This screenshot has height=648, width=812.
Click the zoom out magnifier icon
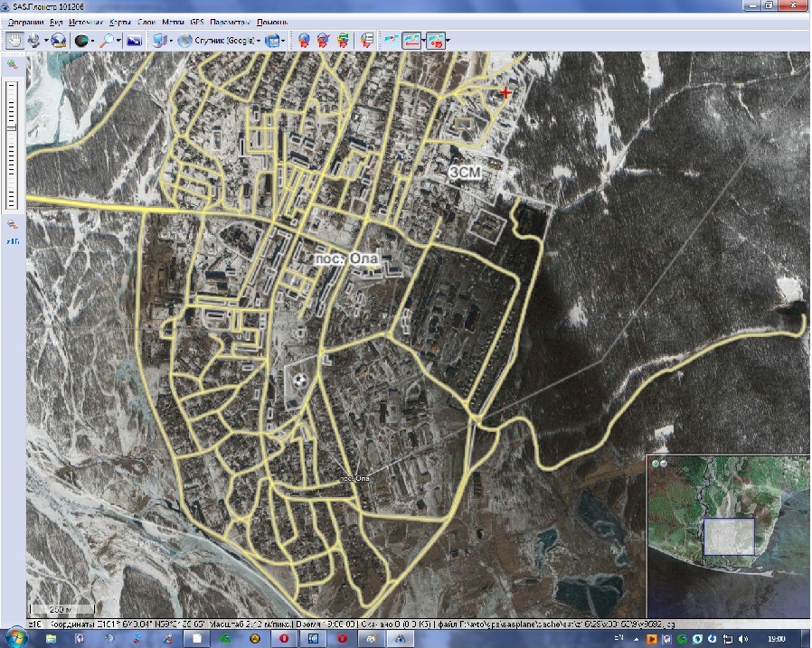(x=12, y=223)
